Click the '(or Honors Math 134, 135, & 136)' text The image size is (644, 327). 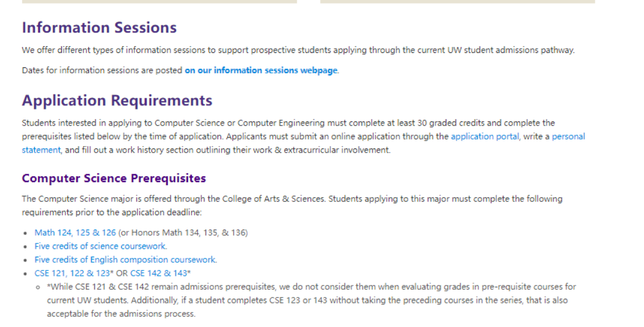point(183,233)
